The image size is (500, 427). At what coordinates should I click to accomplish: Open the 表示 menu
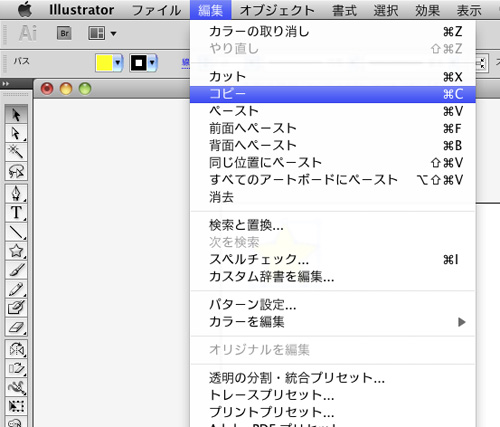coord(469,10)
